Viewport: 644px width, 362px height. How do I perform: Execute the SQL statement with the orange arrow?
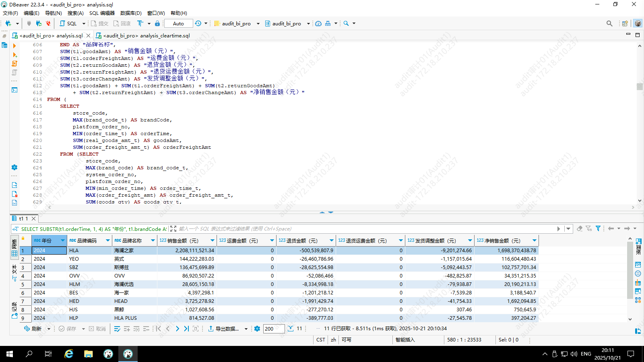click(14, 46)
